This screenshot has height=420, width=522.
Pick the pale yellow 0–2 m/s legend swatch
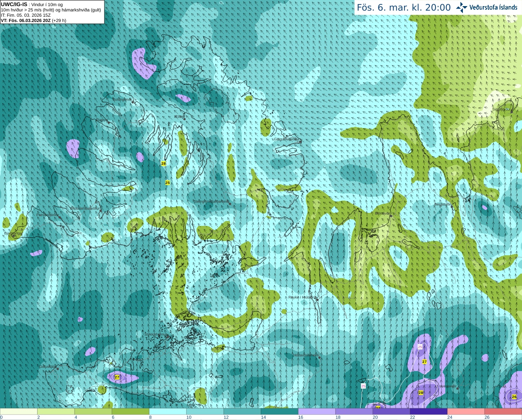click(19, 411)
